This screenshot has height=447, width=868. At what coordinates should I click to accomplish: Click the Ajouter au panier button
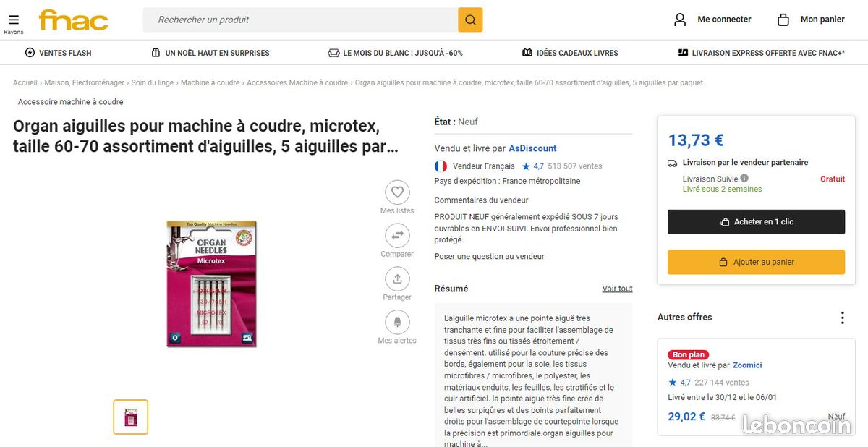(756, 262)
